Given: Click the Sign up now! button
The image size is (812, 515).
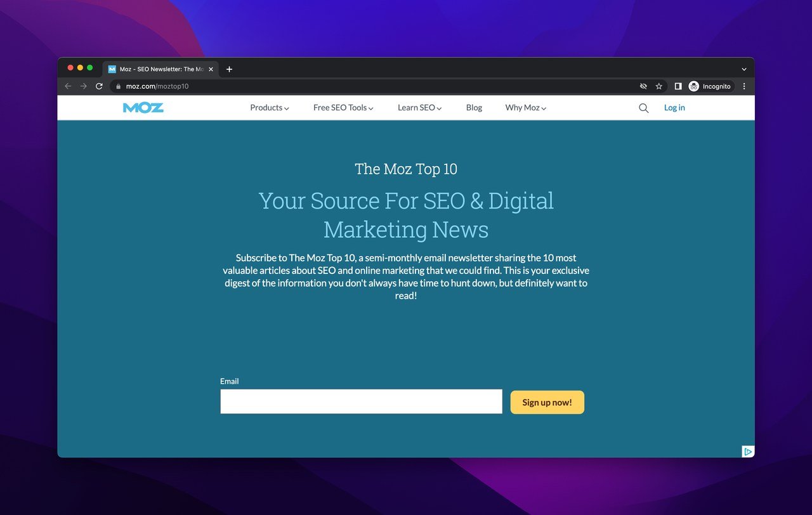Looking at the screenshot, I should [547, 402].
